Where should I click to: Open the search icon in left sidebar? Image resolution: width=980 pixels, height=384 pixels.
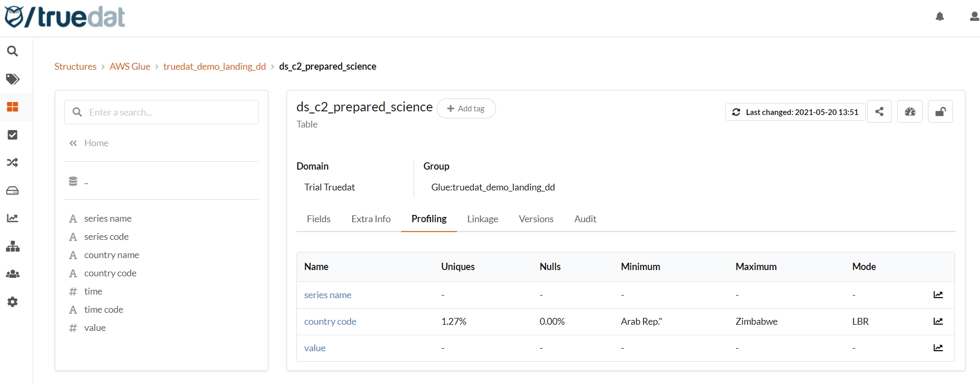13,51
